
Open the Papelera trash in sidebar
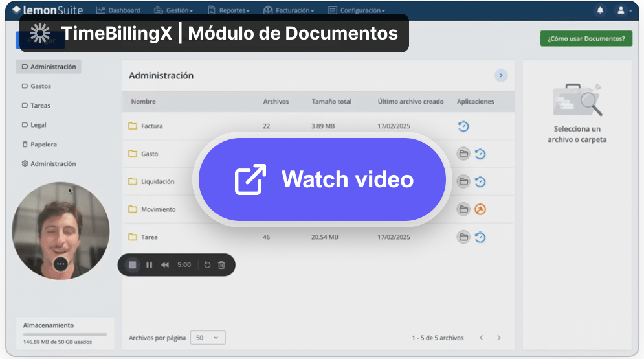pos(39,144)
